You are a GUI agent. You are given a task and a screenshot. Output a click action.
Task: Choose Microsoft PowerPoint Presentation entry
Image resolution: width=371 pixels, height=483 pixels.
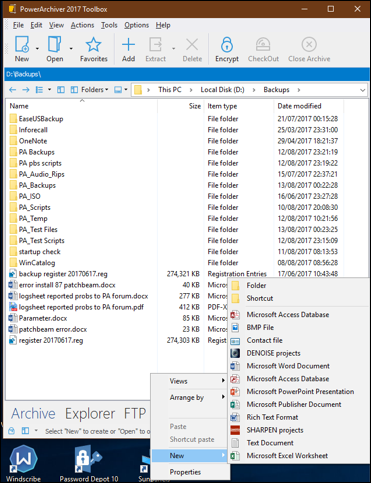[300, 392]
